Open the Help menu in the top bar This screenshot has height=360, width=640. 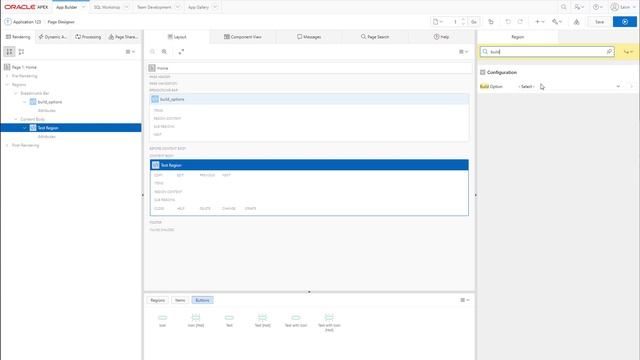[x=598, y=7]
